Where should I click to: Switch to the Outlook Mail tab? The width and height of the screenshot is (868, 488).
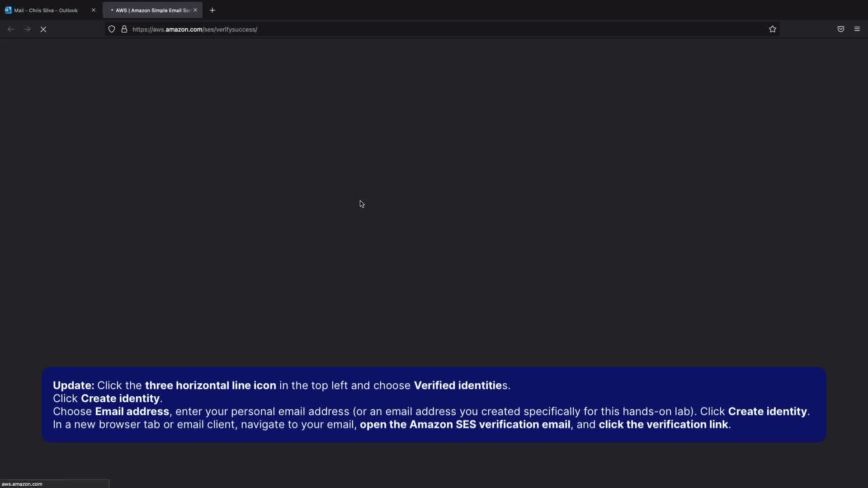[x=46, y=10]
